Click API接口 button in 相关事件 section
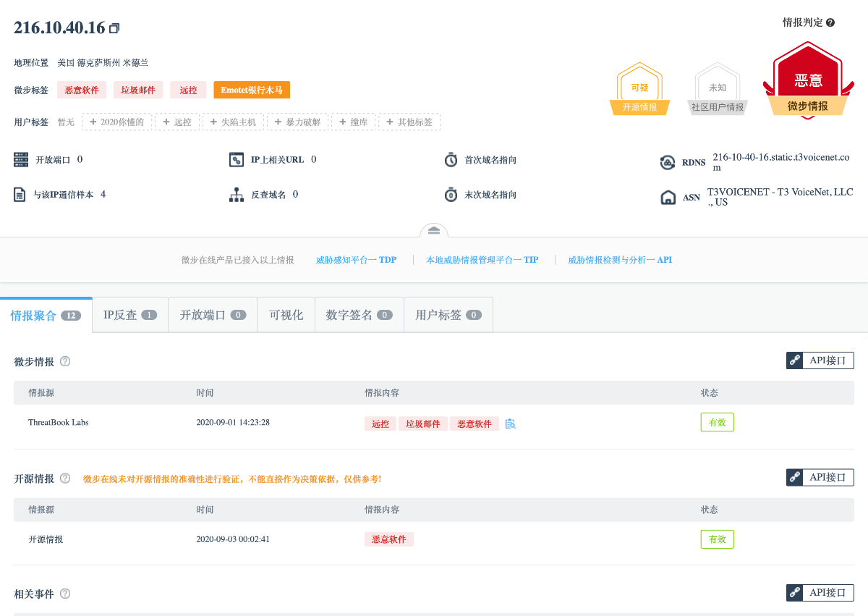 [820, 593]
